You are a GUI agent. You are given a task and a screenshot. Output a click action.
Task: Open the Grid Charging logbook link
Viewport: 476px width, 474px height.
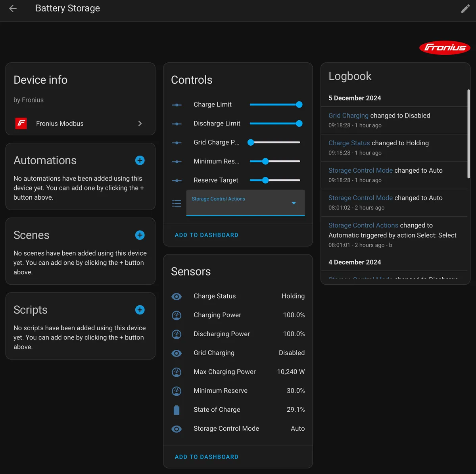[x=348, y=116]
